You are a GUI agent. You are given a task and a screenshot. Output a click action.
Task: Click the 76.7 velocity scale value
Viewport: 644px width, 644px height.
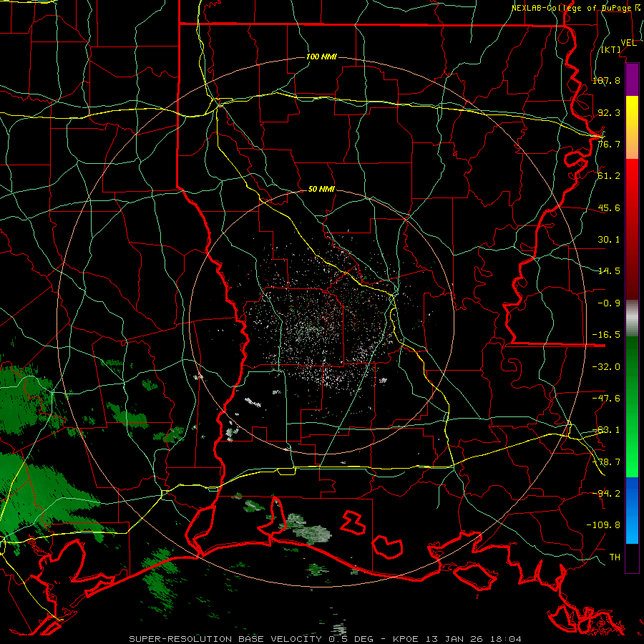point(609,144)
